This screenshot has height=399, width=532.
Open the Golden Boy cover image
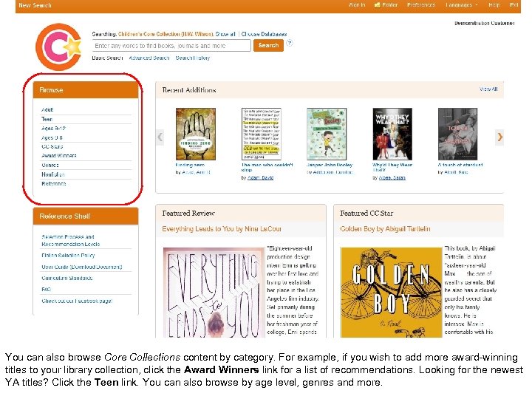[x=392, y=293]
